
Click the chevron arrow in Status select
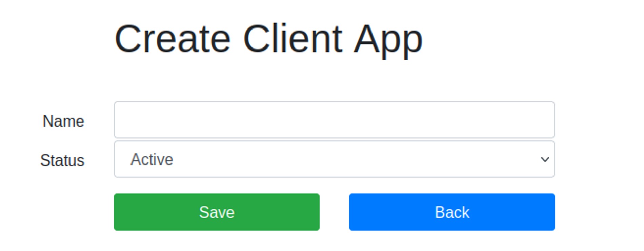point(545,159)
